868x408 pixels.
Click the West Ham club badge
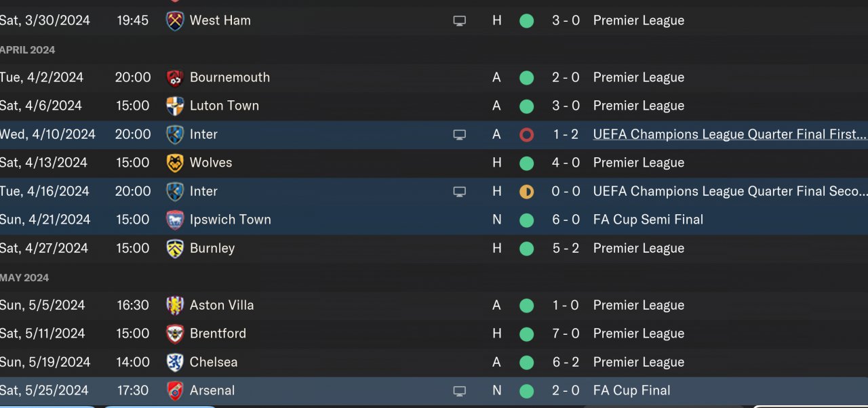click(175, 20)
